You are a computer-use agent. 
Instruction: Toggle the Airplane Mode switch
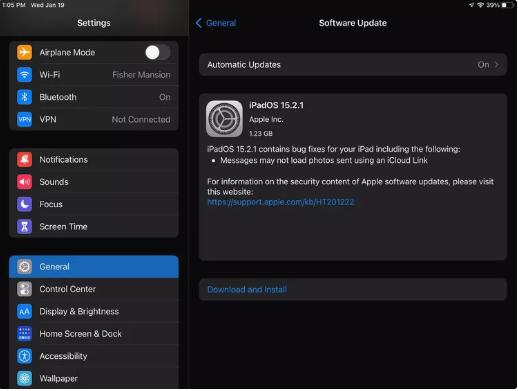click(x=157, y=52)
